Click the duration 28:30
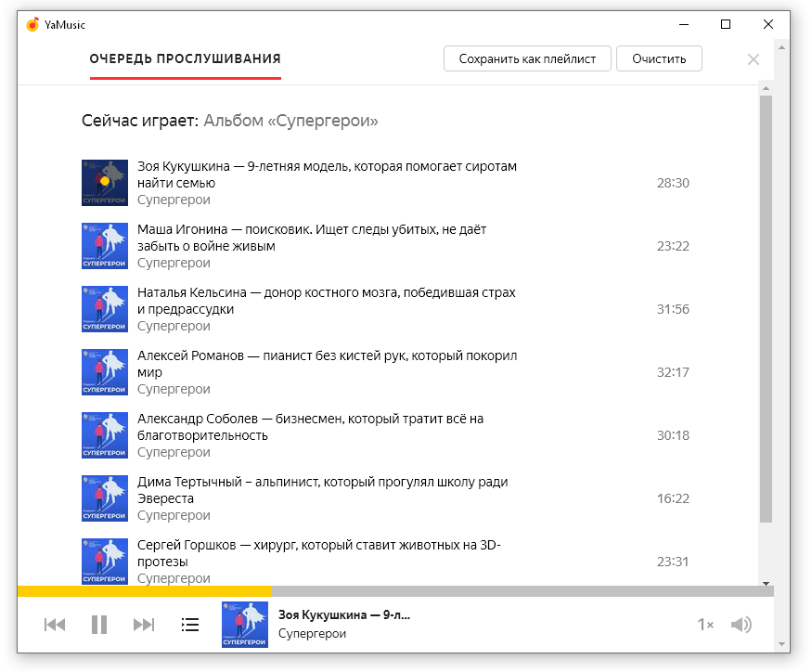Screen dimensions: 812x672 click(x=673, y=183)
